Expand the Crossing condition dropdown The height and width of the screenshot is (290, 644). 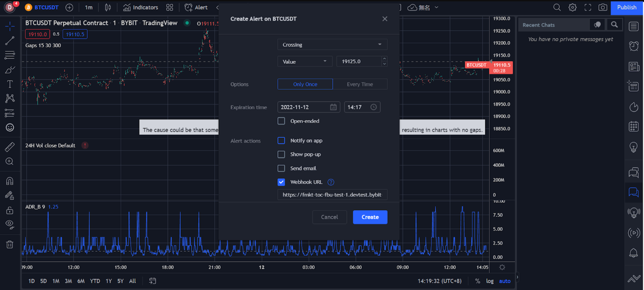(x=332, y=45)
